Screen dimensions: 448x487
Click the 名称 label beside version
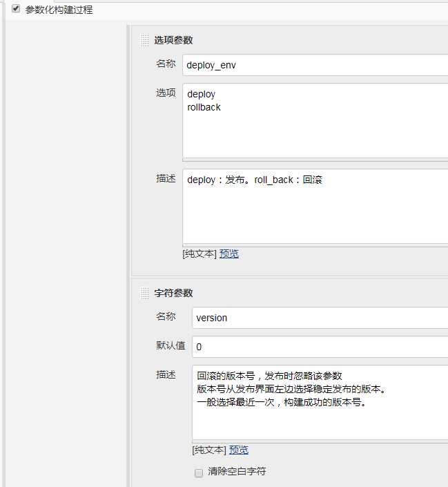(166, 316)
